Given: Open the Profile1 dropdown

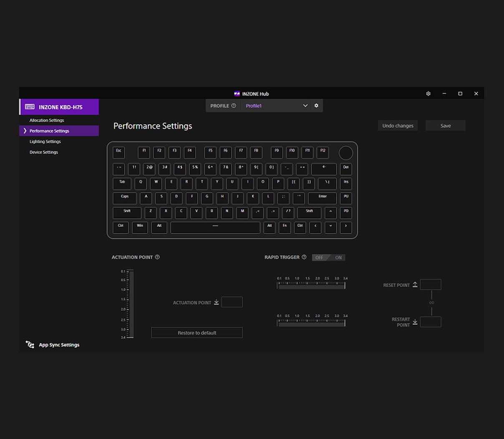Looking at the screenshot, I should tap(276, 106).
